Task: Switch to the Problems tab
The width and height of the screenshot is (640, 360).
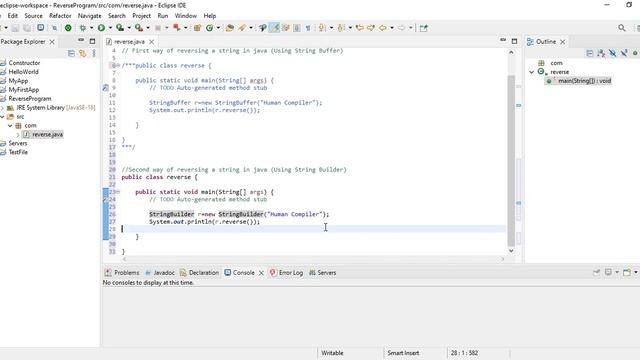Action: click(x=122, y=273)
